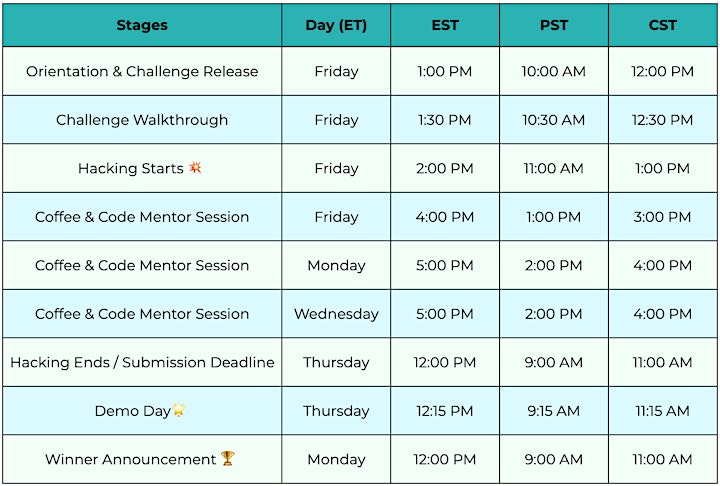Screen dimensions: 720x486
Task: Click the 10:00 AM PST cell
Action: tap(554, 71)
